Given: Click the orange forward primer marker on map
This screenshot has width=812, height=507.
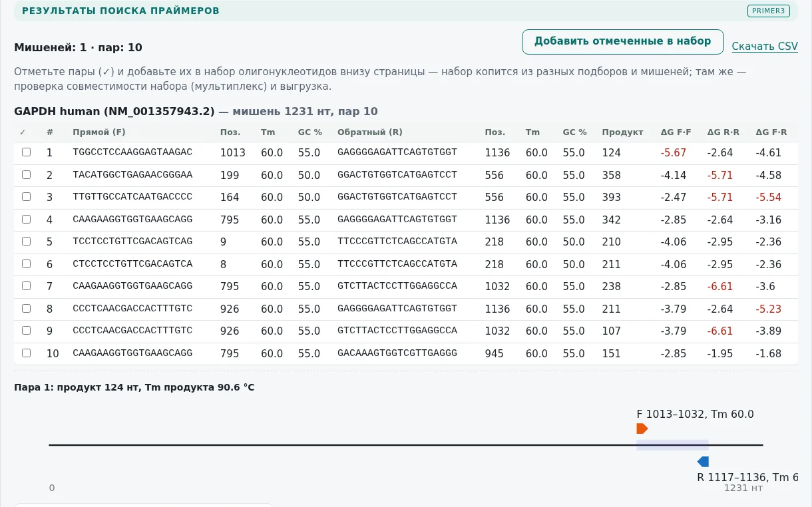Looking at the screenshot, I should click(x=642, y=428).
